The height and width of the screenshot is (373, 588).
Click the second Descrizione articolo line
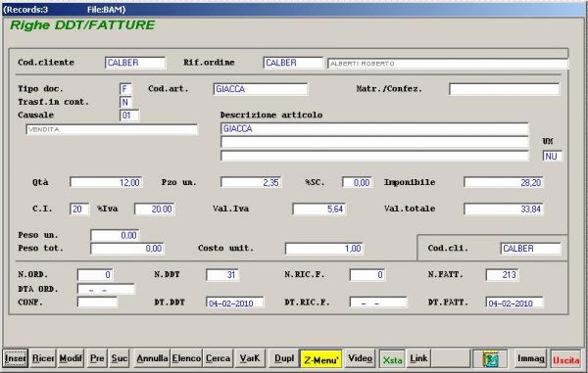[x=374, y=142]
